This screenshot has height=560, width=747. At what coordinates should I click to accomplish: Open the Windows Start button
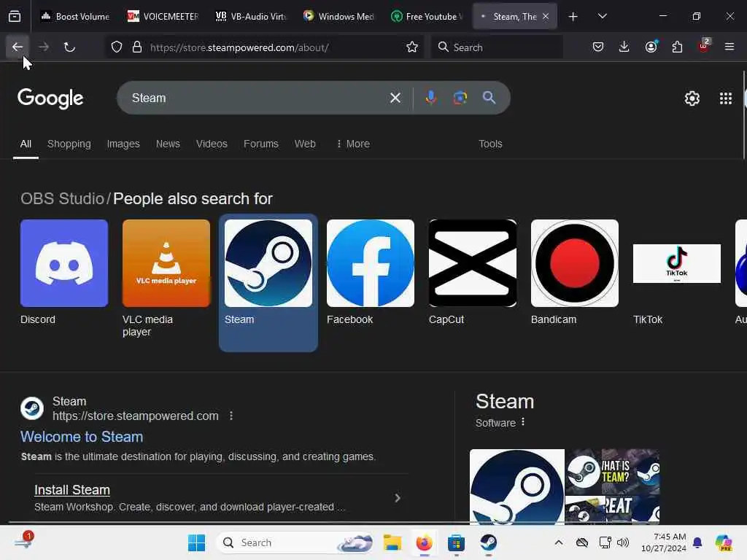point(196,542)
